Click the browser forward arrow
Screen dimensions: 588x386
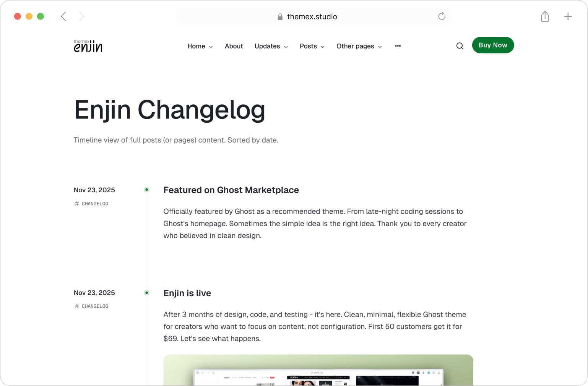click(x=81, y=16)
